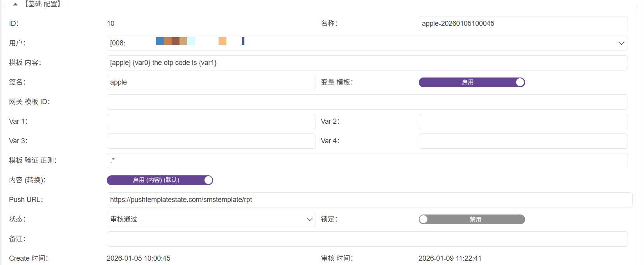Click the 审核 时间 timestamp value

click(x=450, y=258)
